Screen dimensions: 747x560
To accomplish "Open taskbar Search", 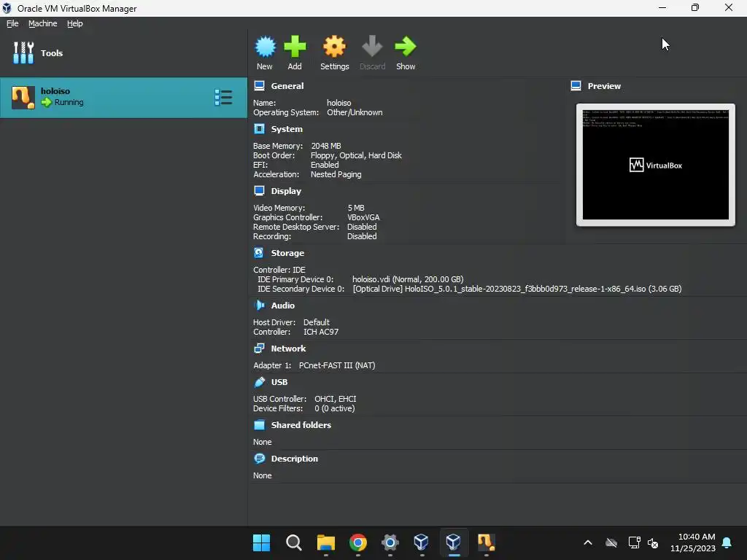I will (293, 542).
